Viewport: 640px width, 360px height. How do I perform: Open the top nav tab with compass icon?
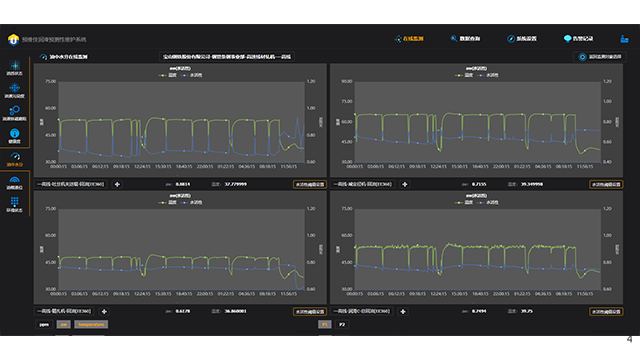(522, 39)
